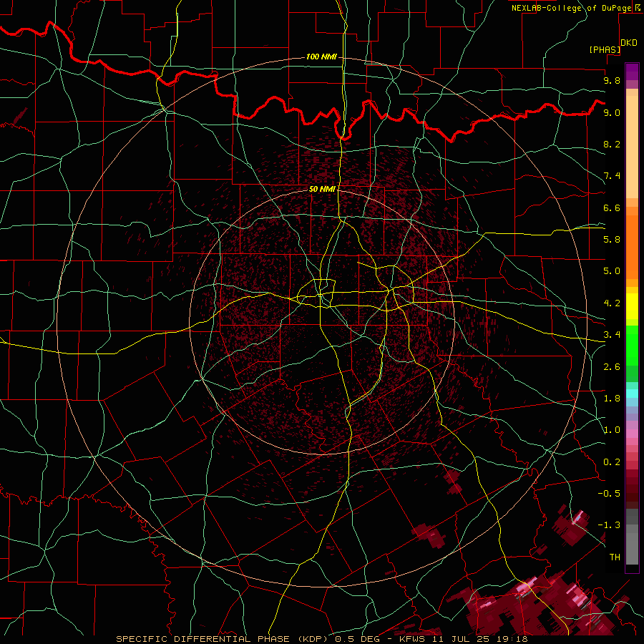Click the -1.3 legend value
Viewport: 644px width, 644px height.
[609, 525]
